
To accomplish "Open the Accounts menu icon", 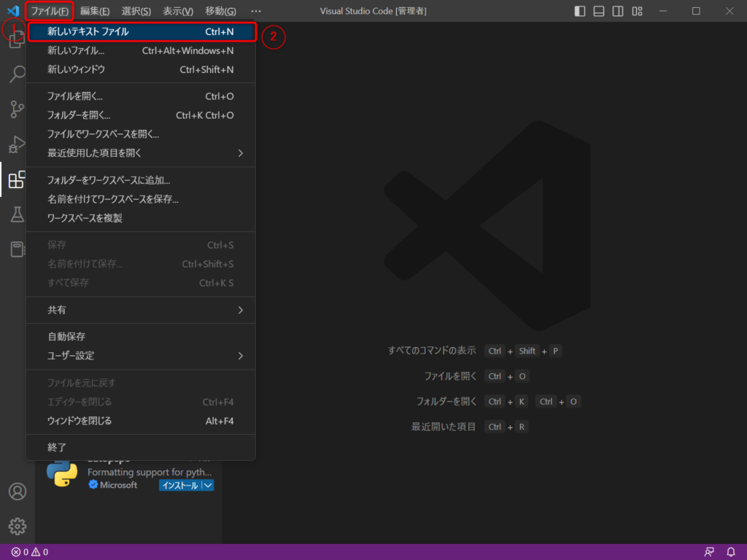I will [18, 491].
